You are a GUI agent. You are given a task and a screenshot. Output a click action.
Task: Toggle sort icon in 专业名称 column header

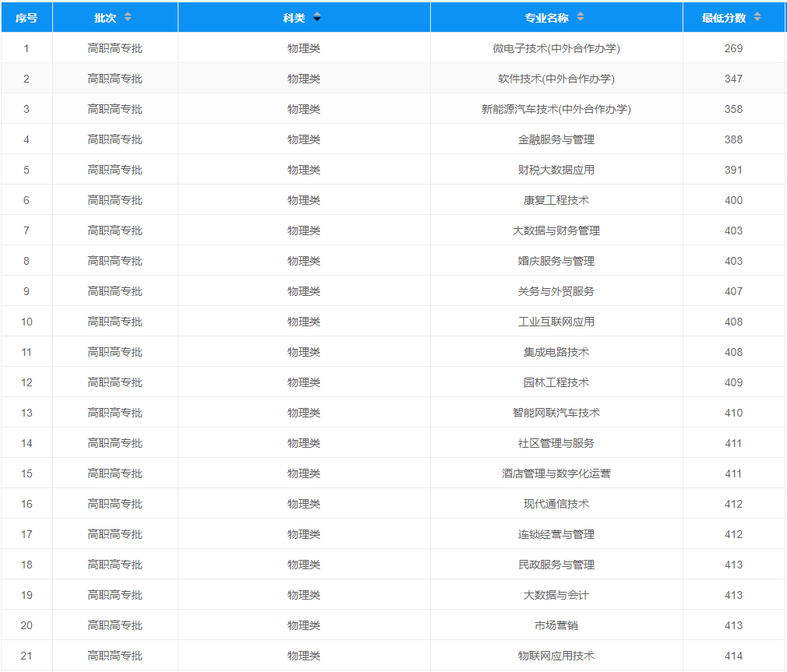(580, 17)
